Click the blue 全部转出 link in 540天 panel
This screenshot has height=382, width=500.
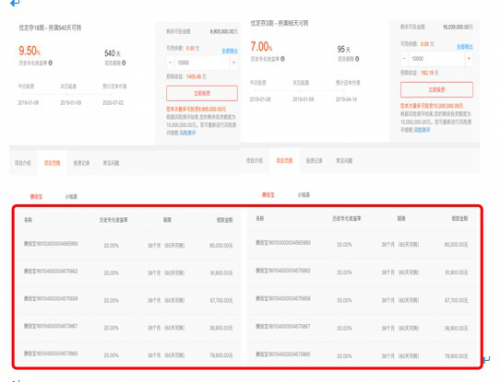[x=230, y=51]
